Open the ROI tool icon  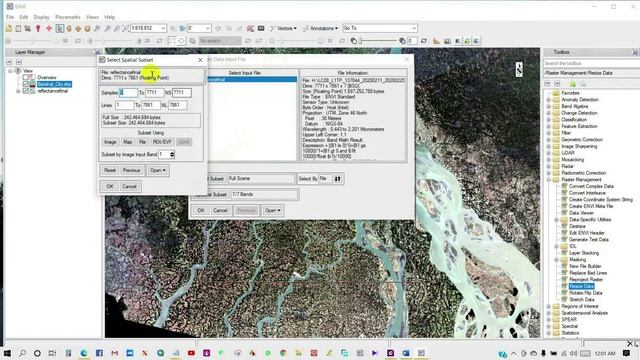click(x=250, y=28)
